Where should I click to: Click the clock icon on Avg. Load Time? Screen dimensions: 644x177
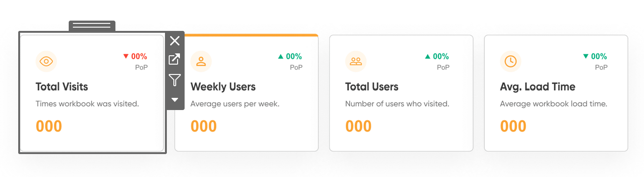[x=510, y=61]
